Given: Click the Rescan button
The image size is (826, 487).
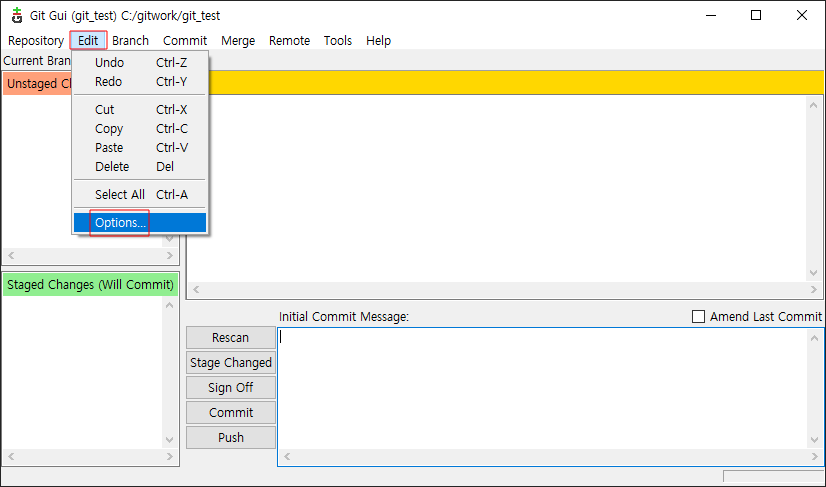Looking at the screenshot, I should coord(231,338).
